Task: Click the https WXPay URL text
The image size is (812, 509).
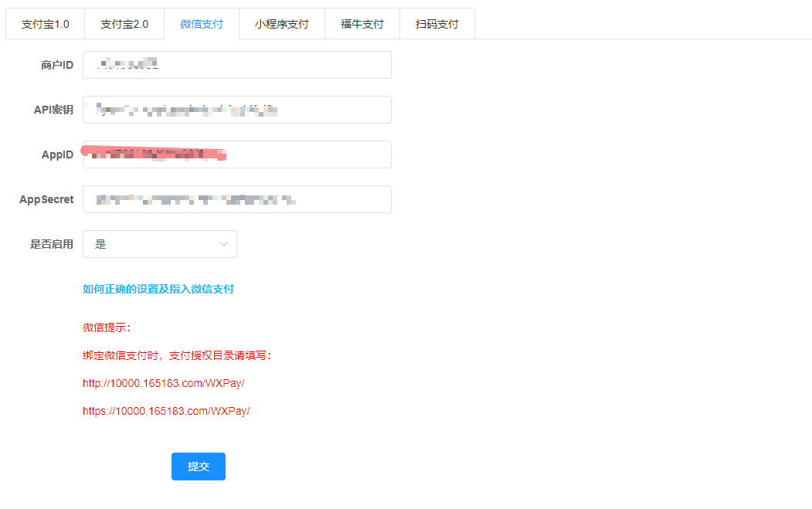Action: [x=166, y=411]
